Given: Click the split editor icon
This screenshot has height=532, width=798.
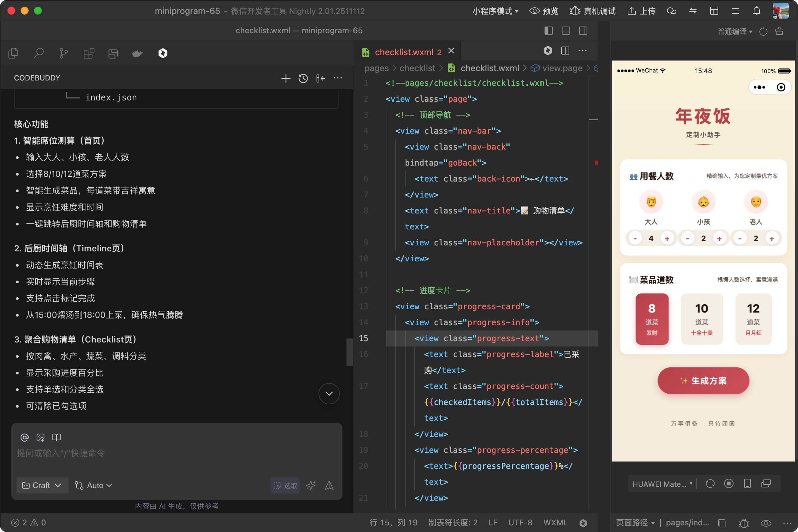Looking at the screenshot, I should (565, 51).
